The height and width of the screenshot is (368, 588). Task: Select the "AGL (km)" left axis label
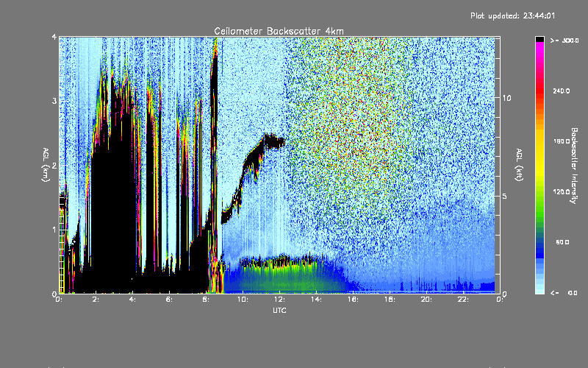point(46,165)
